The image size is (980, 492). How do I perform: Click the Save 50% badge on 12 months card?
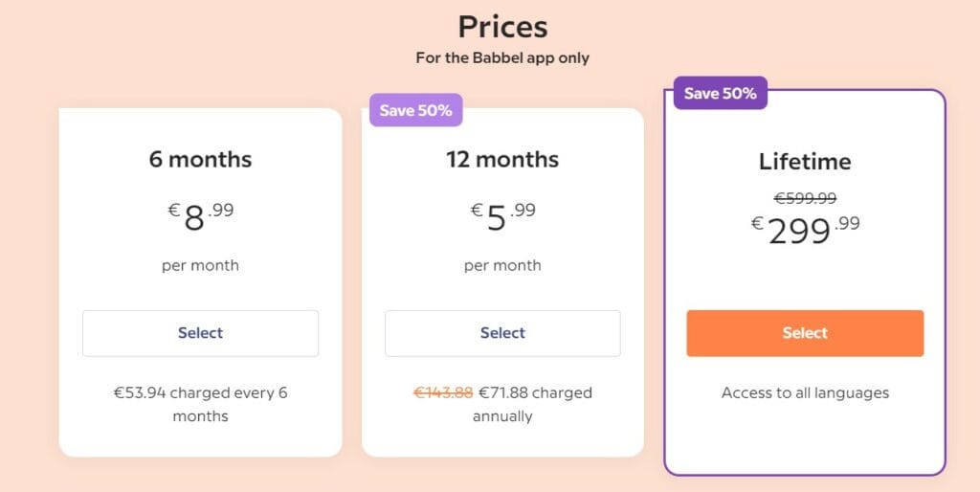point(415,110)
